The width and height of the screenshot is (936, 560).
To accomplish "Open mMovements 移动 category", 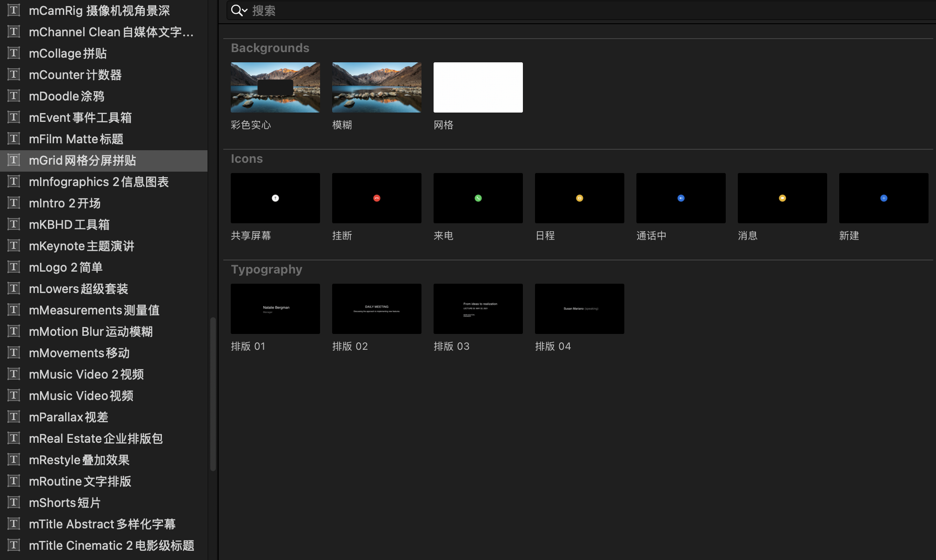I will (104, 353).
